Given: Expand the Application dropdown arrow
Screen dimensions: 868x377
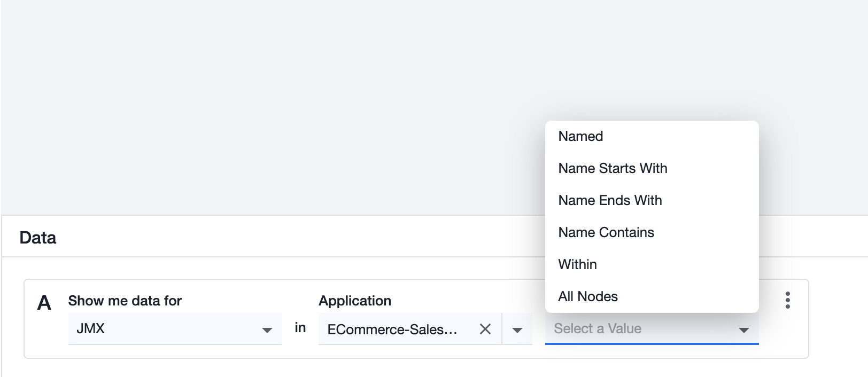Looking at the screenshot, I should coord(517,330).
